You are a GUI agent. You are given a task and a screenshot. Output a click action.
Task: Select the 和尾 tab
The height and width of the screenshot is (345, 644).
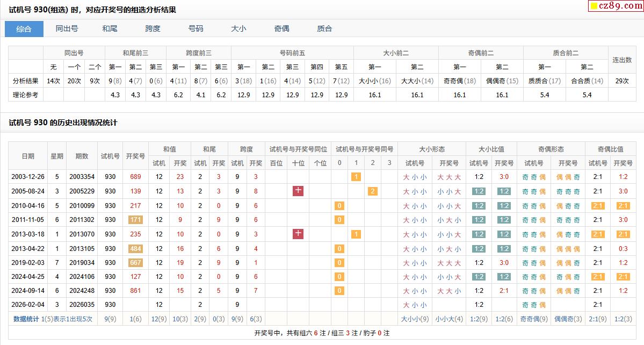tap(110, 29)
